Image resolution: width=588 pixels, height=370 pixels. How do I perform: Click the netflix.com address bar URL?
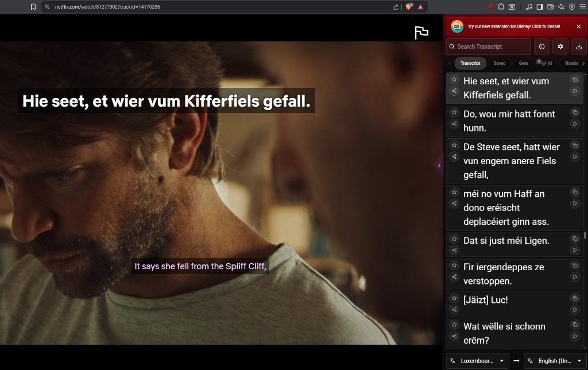click(107, 7)
